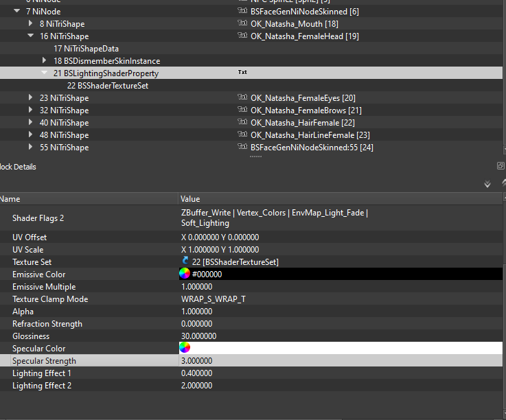Select Specular Strength value 3.000000

click(196, 361)
